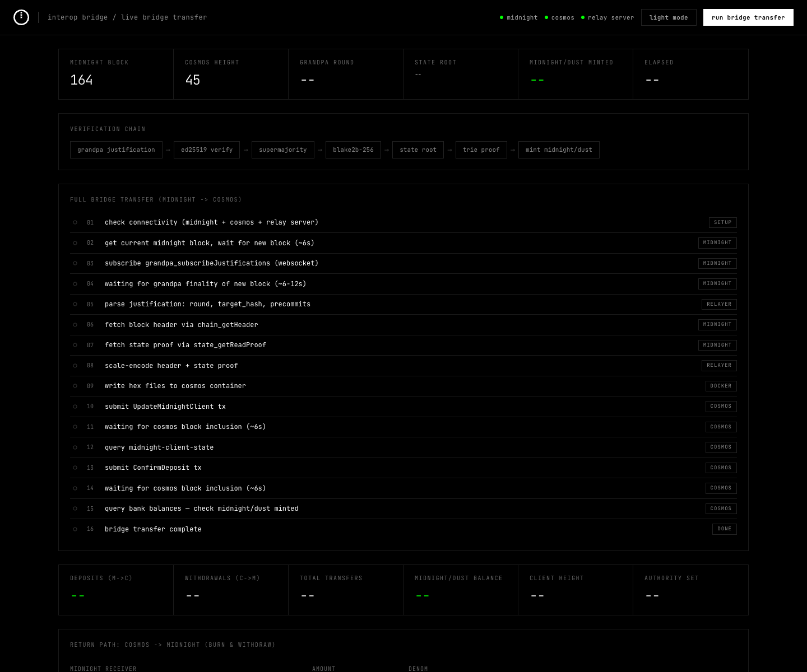Click the SETUP tag on step 01
The image size is (807, 672).
click(x=722, y=222)
